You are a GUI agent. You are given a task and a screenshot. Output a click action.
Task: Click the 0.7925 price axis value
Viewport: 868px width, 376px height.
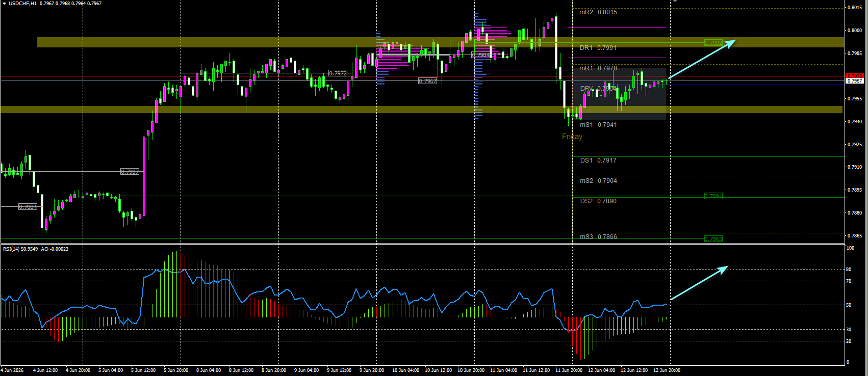pyautogui.click(x=854, y=145)
